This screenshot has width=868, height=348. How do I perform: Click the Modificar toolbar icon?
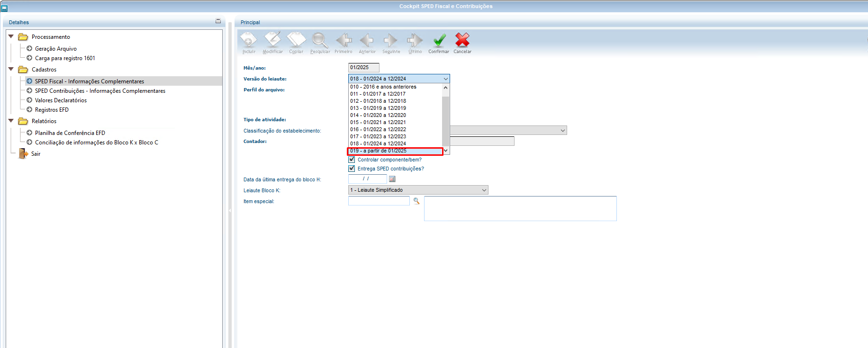(x=272, y=40)
